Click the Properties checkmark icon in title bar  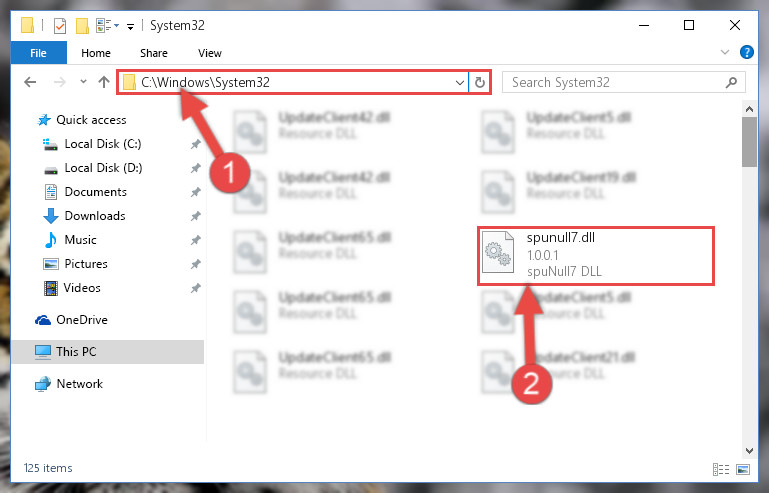point(59,26)
